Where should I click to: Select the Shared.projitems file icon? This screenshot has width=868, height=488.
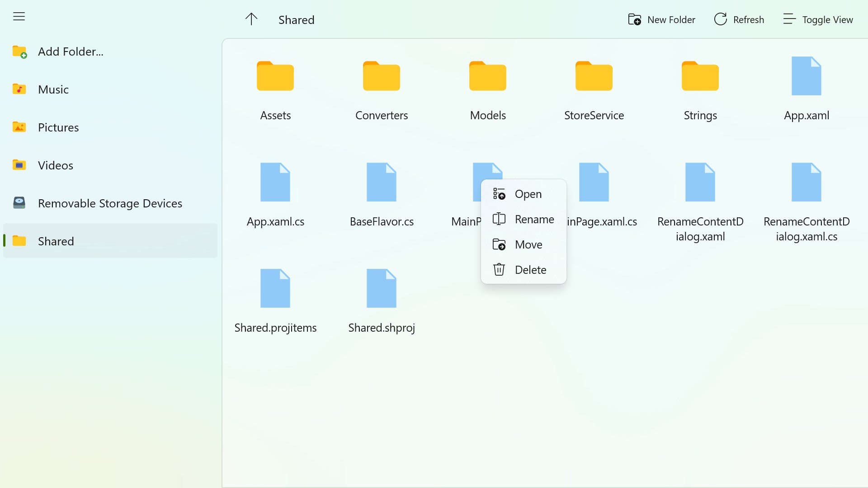click(x=275, y=288)
